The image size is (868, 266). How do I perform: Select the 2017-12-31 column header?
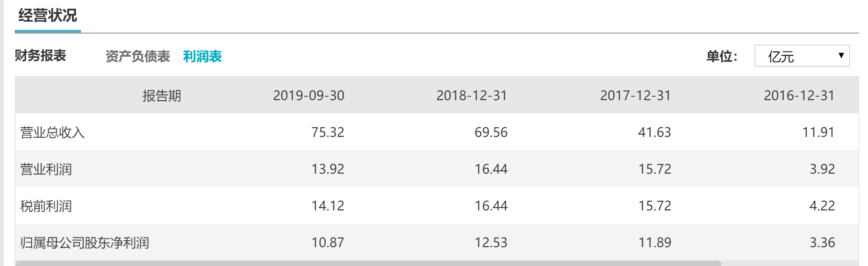(x=635, y=96)
